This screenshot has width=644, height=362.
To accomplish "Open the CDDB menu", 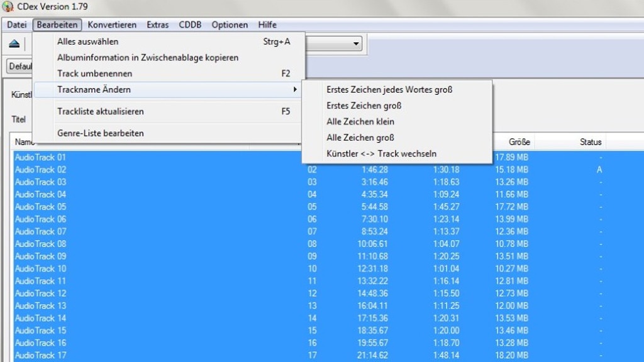I will pos(190,25).
